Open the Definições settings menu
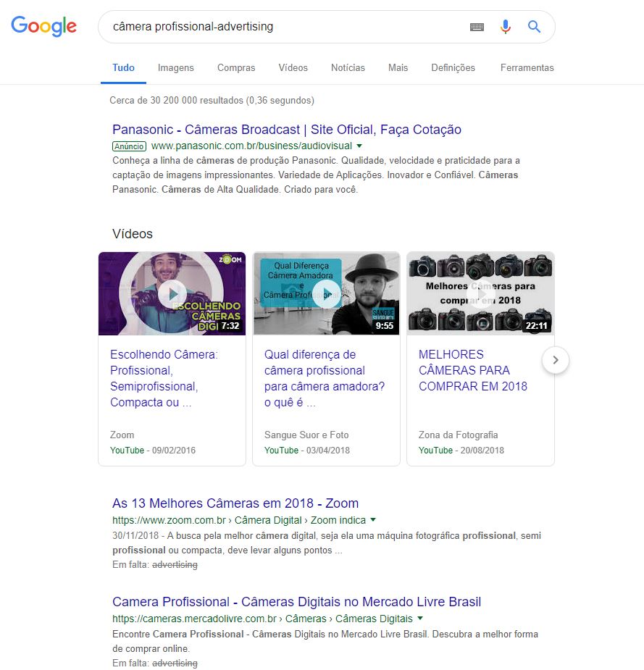 tap(453, 67)
